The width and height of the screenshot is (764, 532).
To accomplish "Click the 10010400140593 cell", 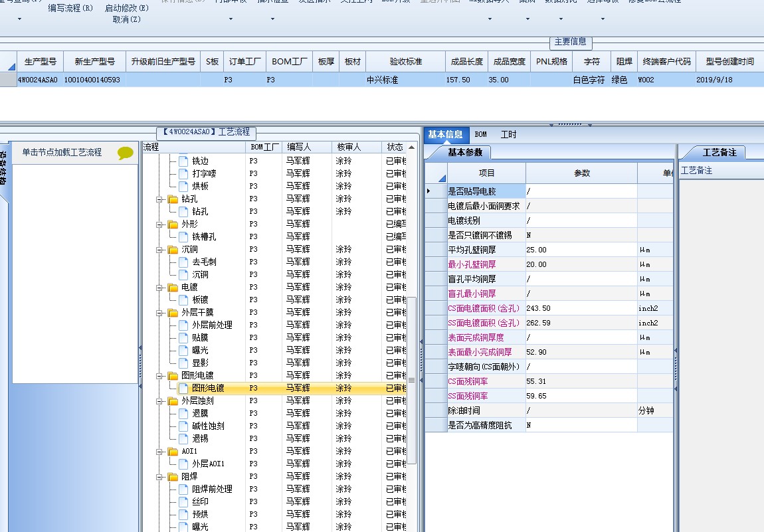I will click(94, 80).
